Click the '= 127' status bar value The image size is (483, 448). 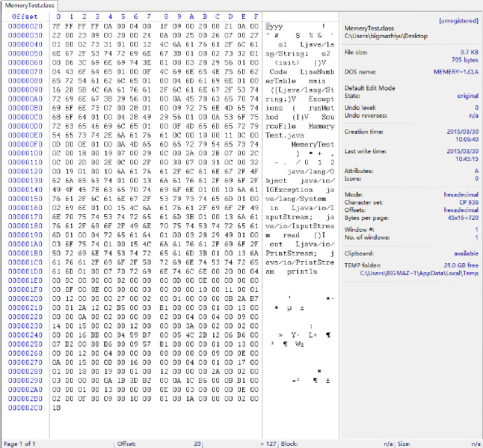coord(268,444)
